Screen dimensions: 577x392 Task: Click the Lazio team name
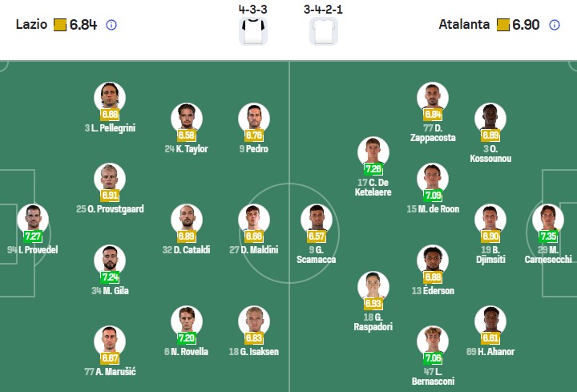(31, 25)
